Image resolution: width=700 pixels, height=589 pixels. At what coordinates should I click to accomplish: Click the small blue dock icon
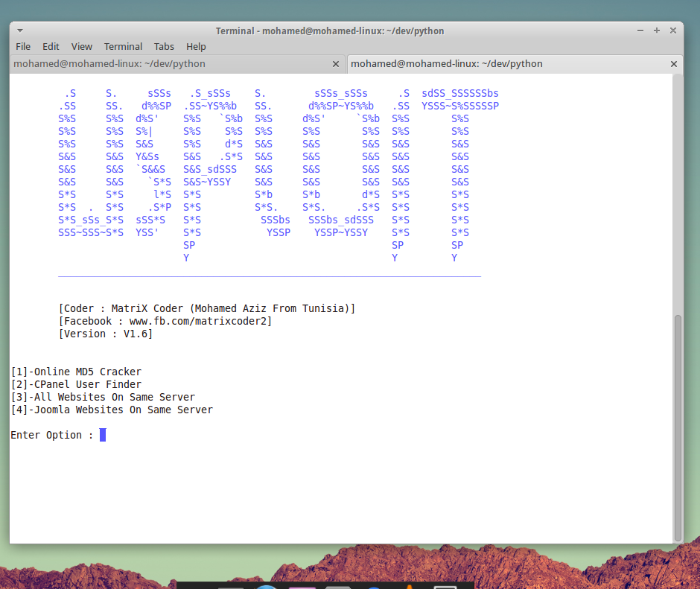point(373,585)
